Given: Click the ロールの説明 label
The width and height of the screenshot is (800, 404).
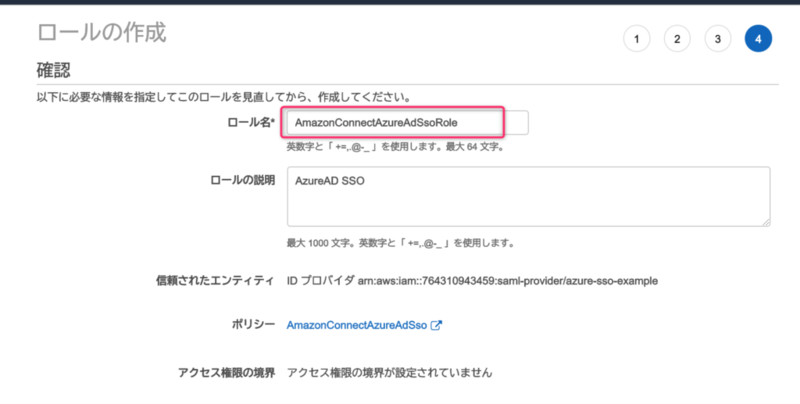Looking at the screenshot, I should (243, 180).
